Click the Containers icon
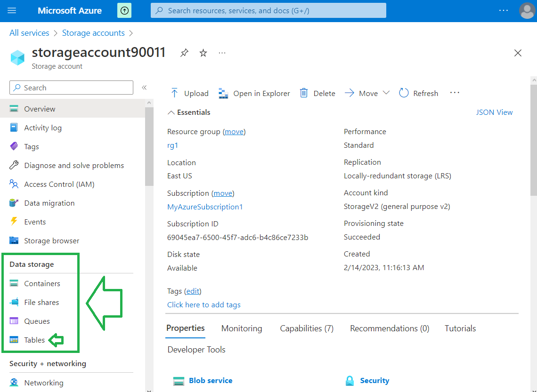The height and width of the screenshot is (392, 537). coord(14,283)
